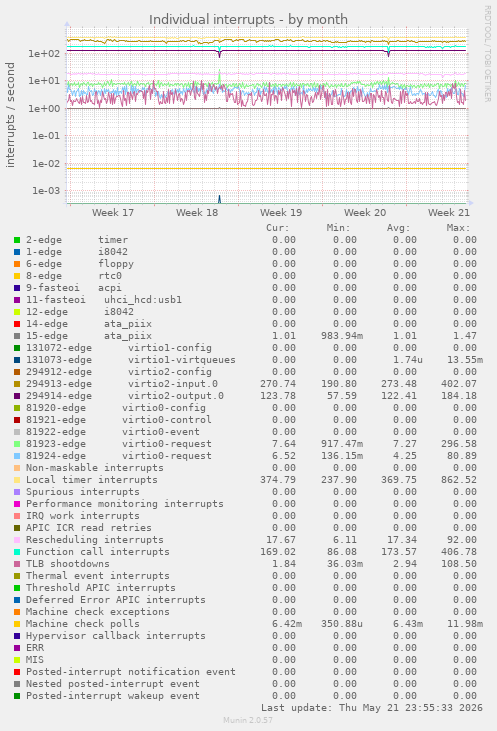The width and height of the screenshot is (497, 731).
Task: Click the RRDTOOL / TOBI OETIKER watermark
Action: 487,54
